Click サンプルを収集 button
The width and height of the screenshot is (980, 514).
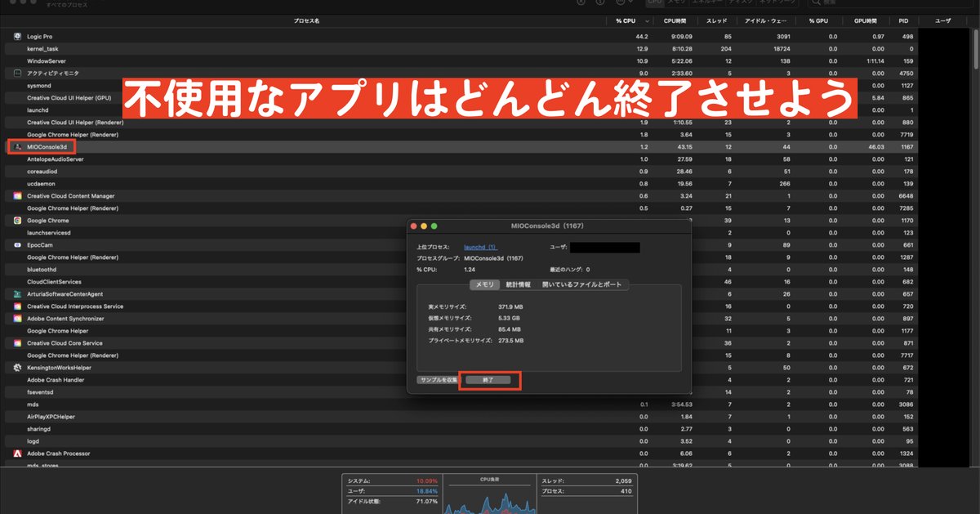tap(439, 380)
